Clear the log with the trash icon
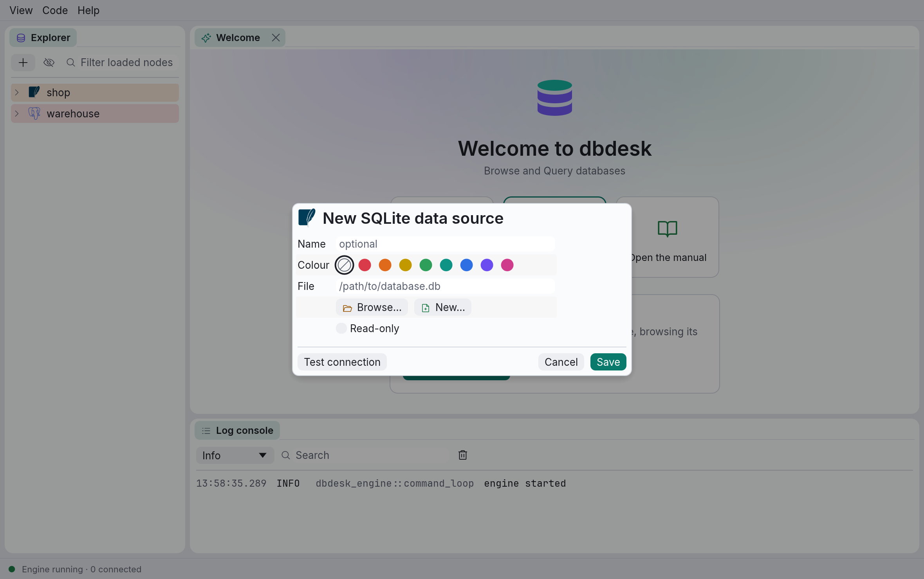 click(463, 455)
